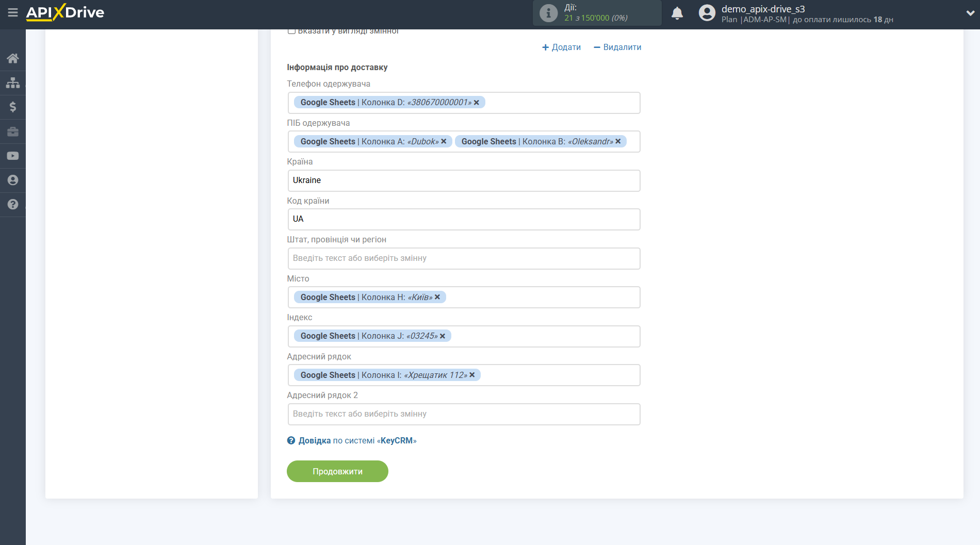Edit the Країна field with Ukraine
The width and height of the screenshot is (980, 545).
(x=464, y=180)
